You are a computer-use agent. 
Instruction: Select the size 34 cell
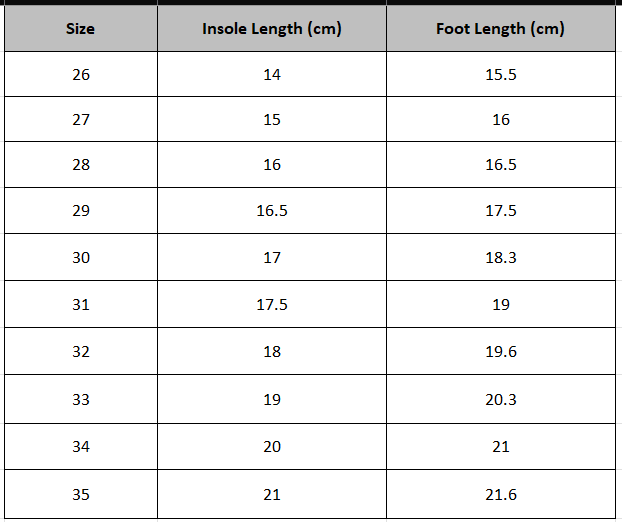(80, 447)
